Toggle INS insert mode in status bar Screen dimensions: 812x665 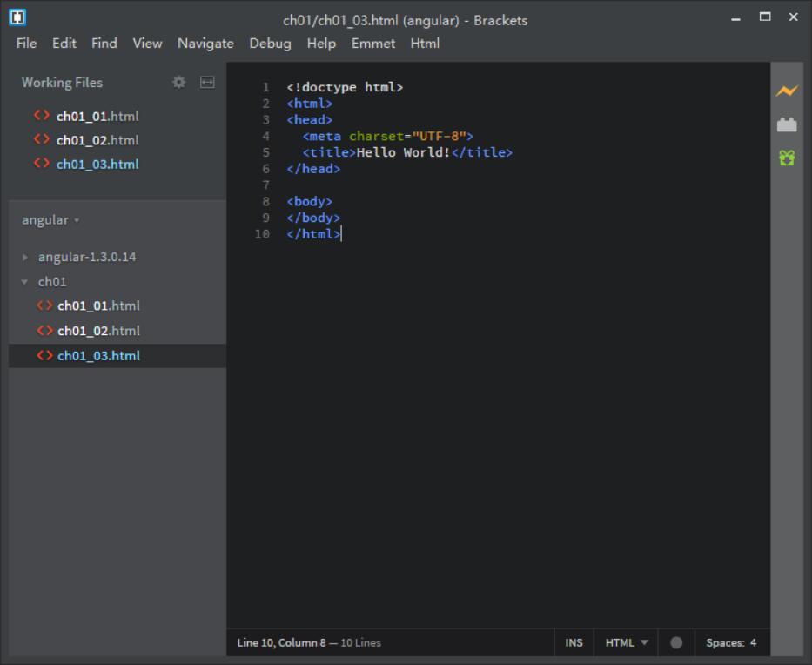tap(574, 642)
